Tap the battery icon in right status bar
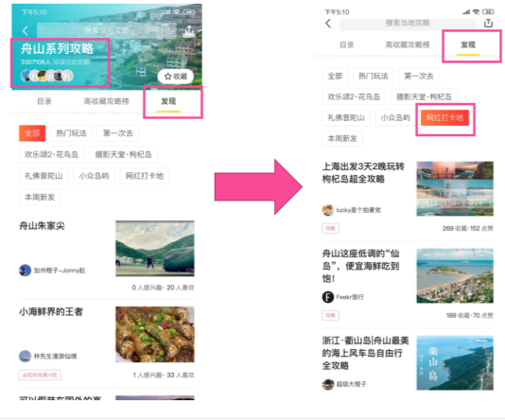 tap(488, 12)
